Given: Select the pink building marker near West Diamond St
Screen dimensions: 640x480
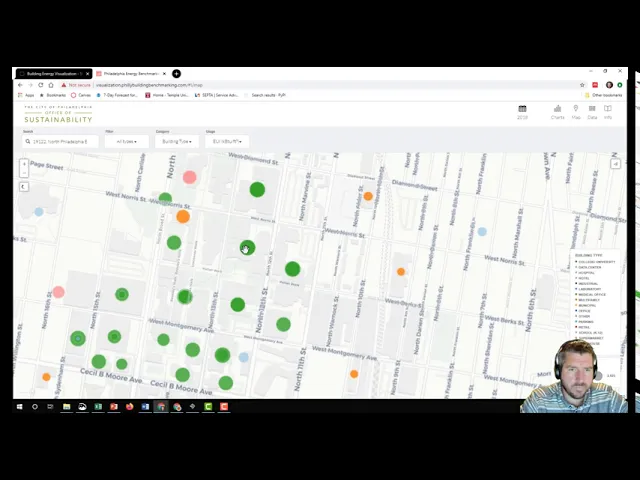Looking at the screenshot, I should [x=189, y=177].
